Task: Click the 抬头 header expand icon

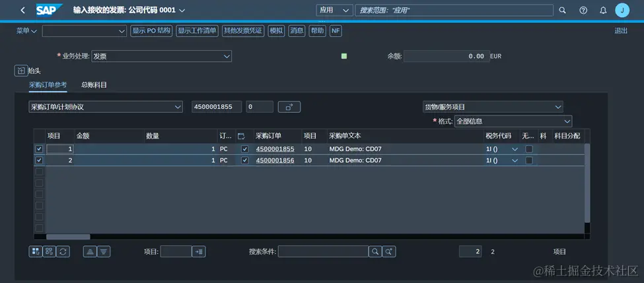Action: tap(20, 71)
